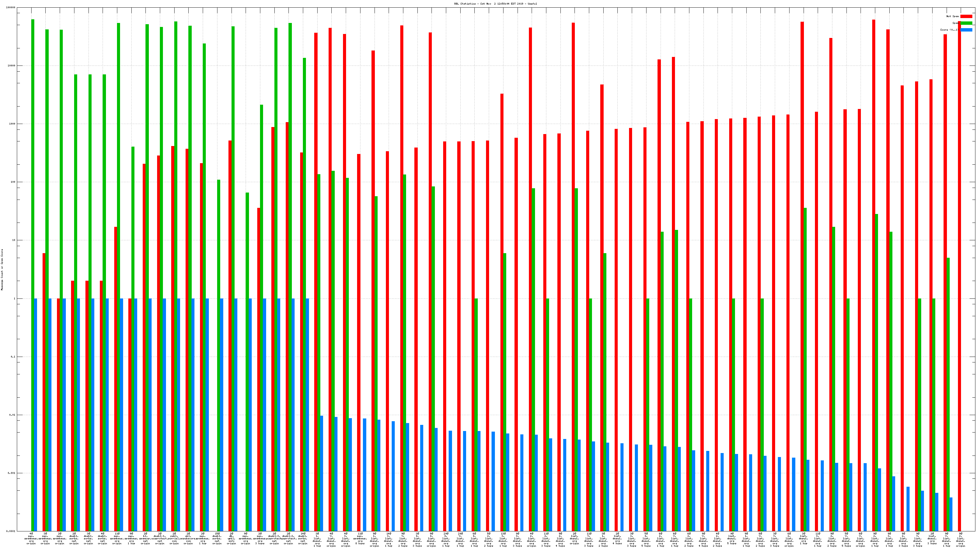980x551 pixels.
Task: Select the ubl.unsubscore.com origin x-axis label
Action: pyautogui.click(x=188, y=538)
